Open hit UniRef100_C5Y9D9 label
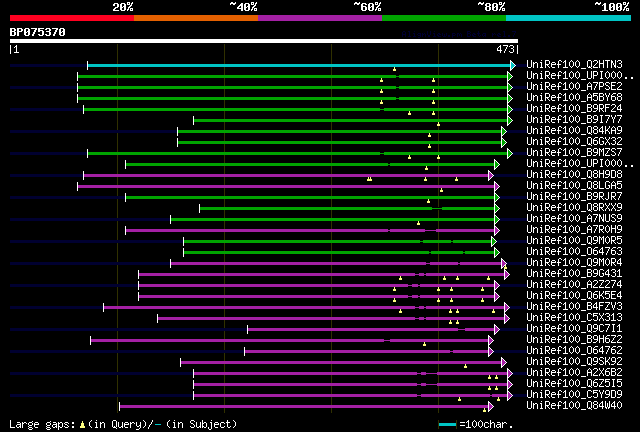Screen dimensions: 640x432 [x=574, y=395]
